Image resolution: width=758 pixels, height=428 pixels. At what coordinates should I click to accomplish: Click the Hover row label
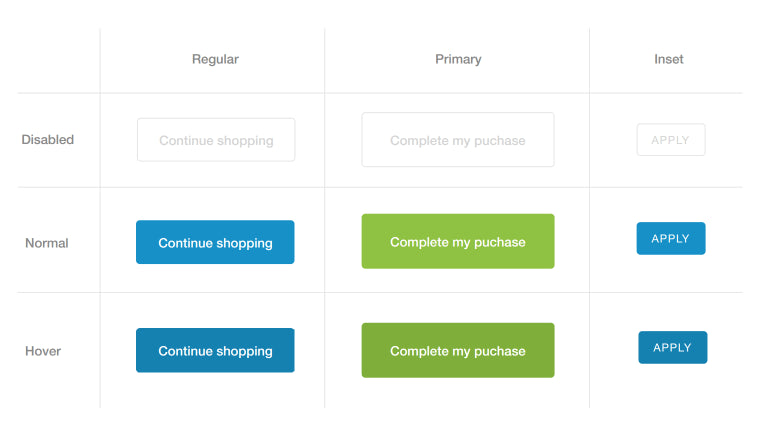43,351
